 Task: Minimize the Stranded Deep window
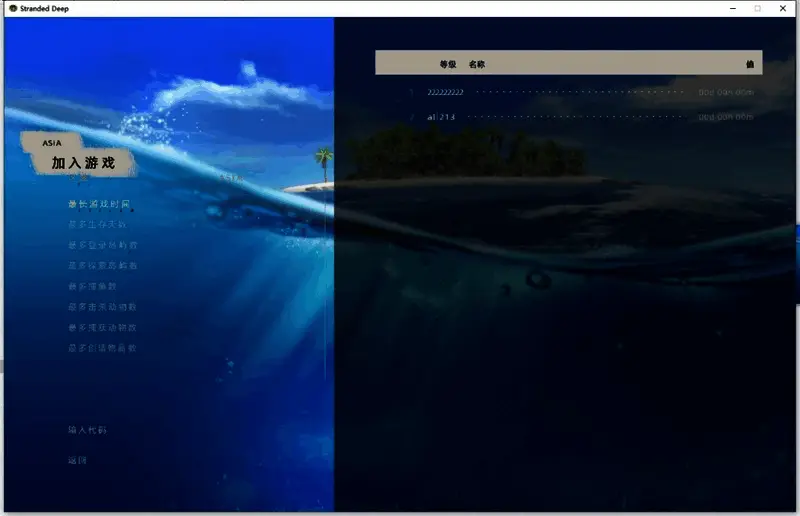click(x=732, y=8)
